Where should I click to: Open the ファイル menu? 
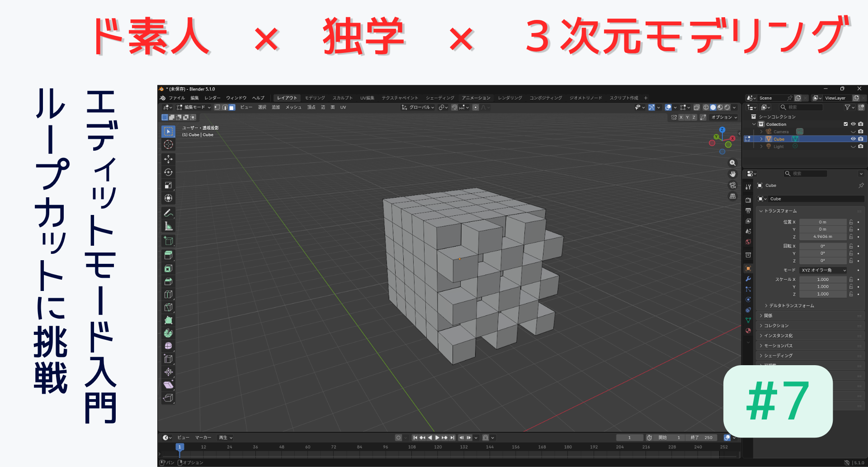pyautogui.click(x=177, y=98)
